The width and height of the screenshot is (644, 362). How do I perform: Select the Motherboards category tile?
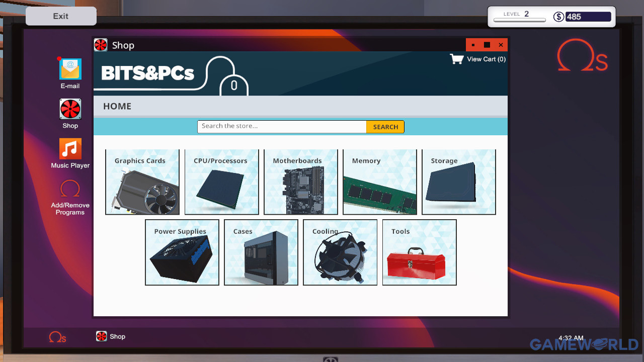tap(301, 182)
